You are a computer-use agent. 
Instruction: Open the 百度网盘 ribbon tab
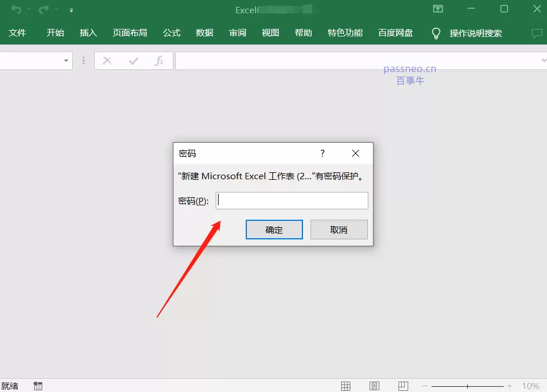(x=395, y=33)
